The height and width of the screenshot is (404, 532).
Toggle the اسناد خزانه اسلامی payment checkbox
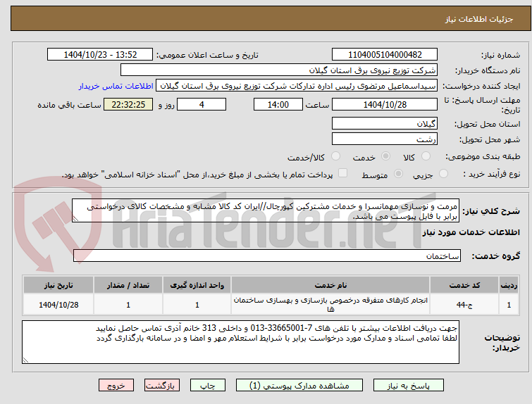(x=343, y=173)
